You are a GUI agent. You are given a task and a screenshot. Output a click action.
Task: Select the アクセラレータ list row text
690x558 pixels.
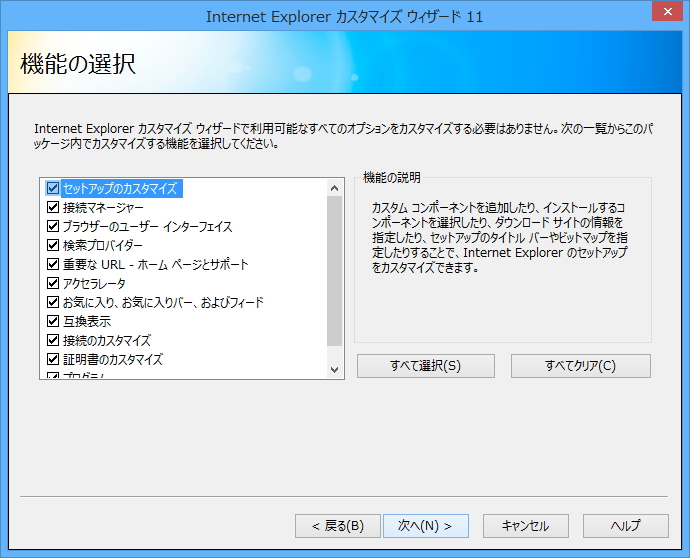tap(94, 283)
